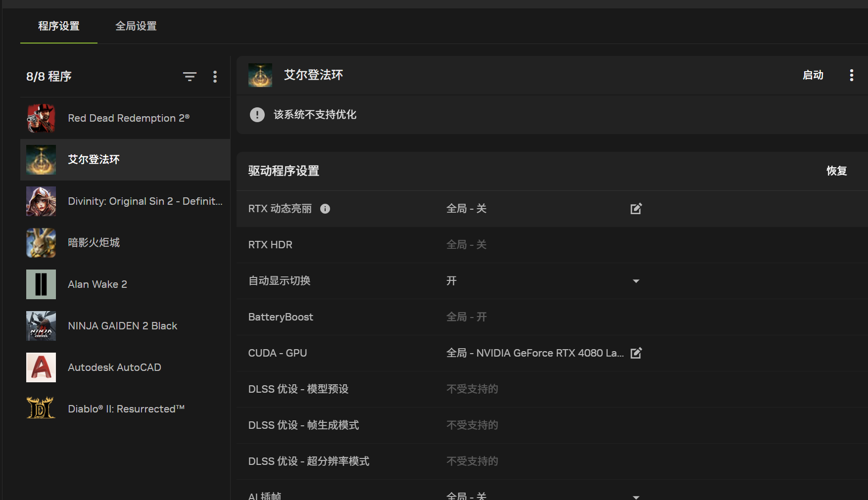Image resolution: width=868 pixels, height=500 pixels.
Task: Select 暗影火炬城 from program list
Action: [94, 243]
